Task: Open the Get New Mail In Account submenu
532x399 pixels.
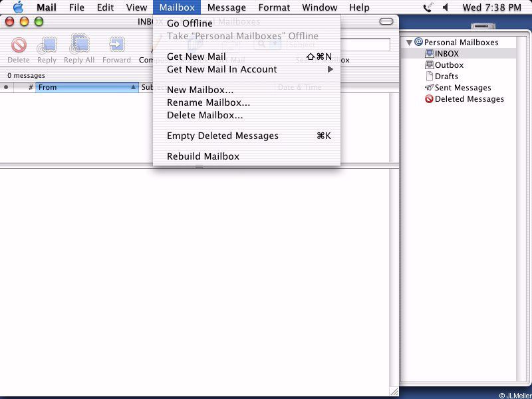Action: pyautogui.click(x=247, y=70)
